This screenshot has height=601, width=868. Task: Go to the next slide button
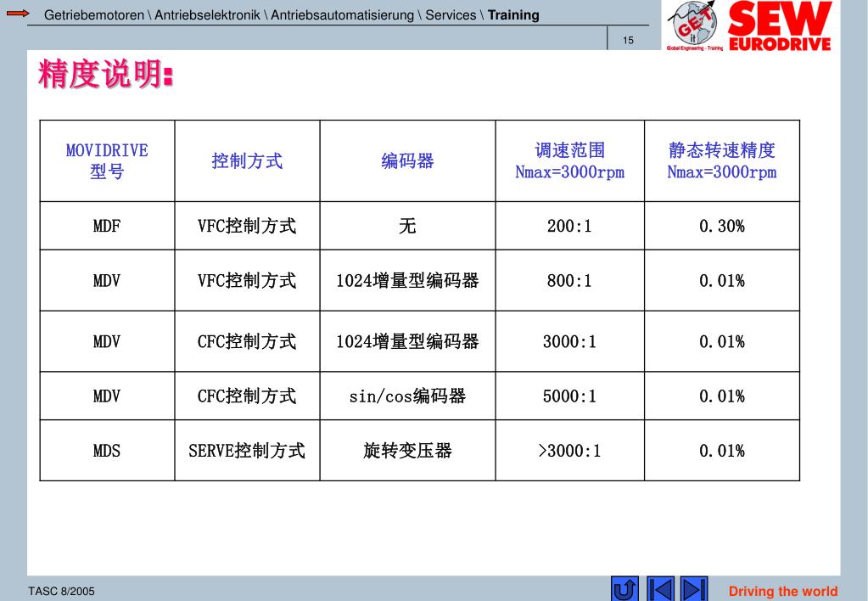(693, 588)
